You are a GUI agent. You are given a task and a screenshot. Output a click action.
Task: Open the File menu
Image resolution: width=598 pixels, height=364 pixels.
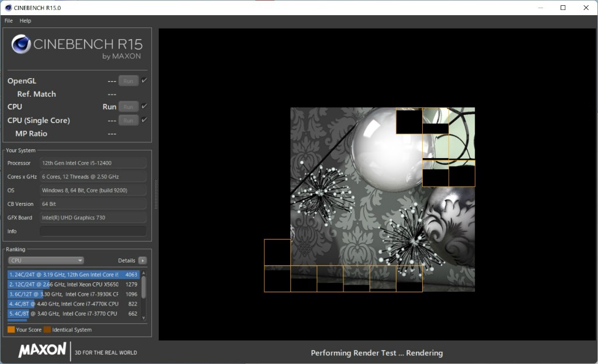pyautogui.click(x=9, y=20)
